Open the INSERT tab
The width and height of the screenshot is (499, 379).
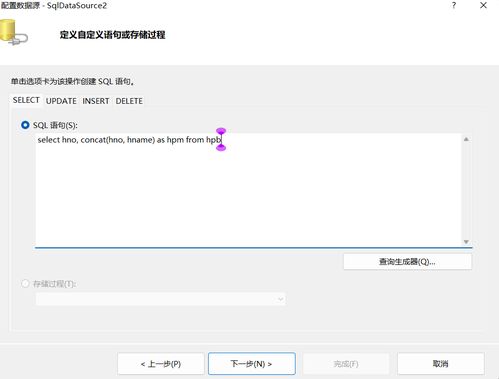96,101
